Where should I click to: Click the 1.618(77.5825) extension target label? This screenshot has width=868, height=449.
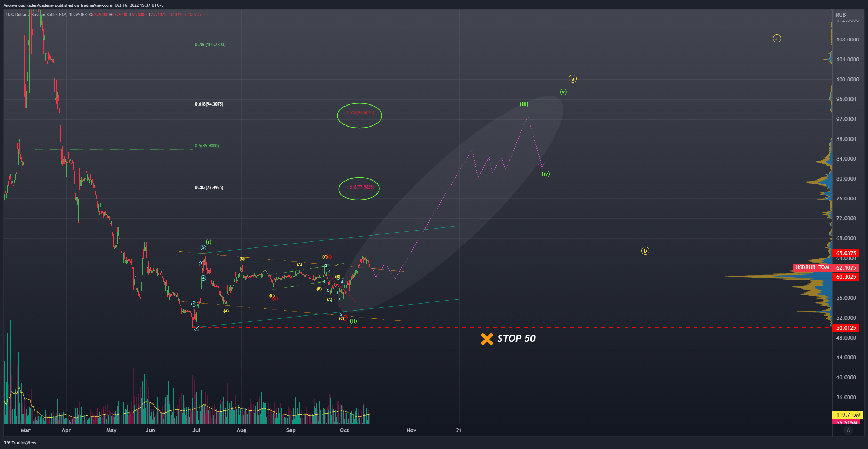click(360, 187)
